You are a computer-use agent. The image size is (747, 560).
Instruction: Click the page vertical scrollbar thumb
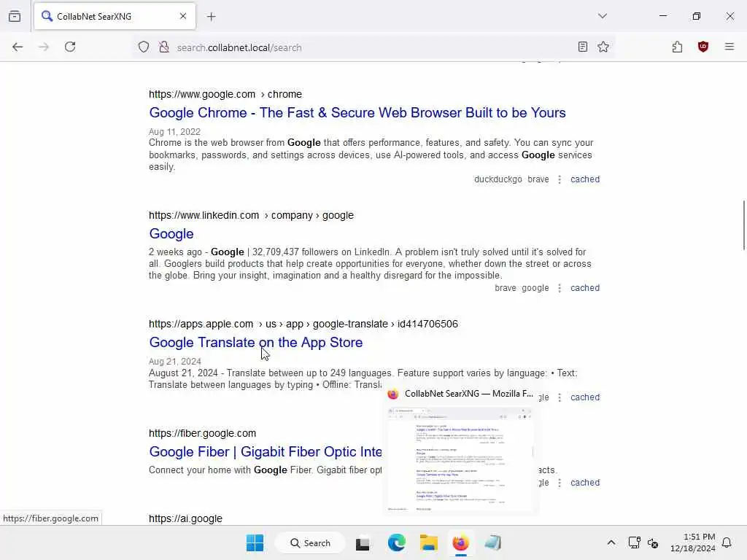(743, 225)
